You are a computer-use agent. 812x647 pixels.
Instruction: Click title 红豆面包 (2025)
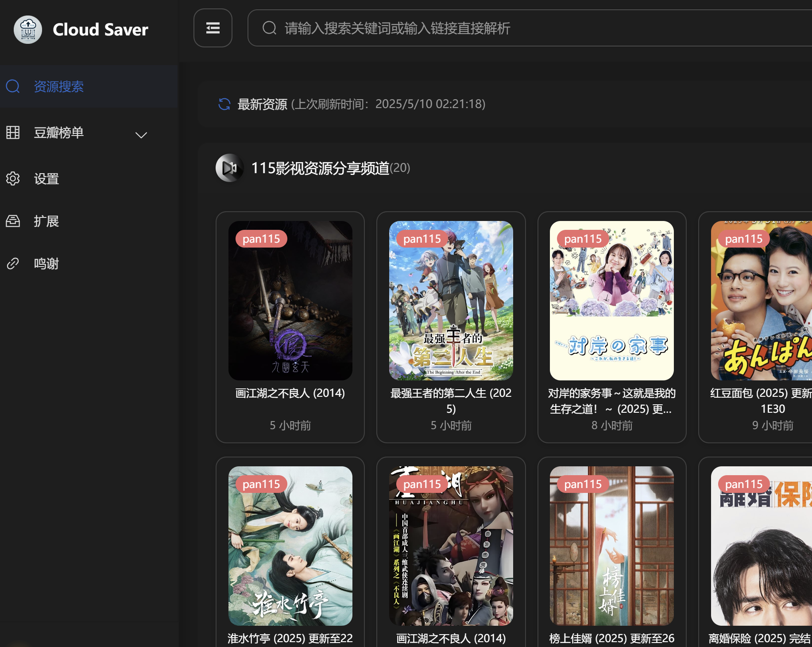click(x=762, y=401)
